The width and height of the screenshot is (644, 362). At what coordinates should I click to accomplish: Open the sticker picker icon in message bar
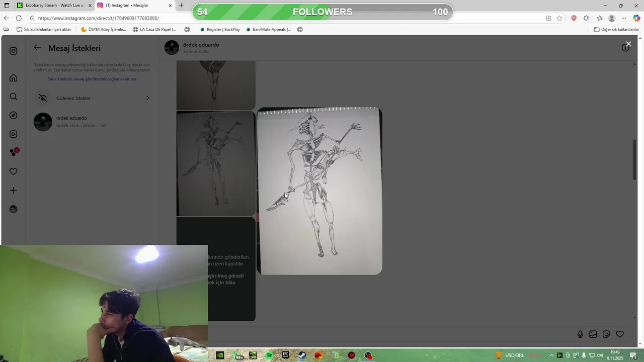tap(606, 334)
